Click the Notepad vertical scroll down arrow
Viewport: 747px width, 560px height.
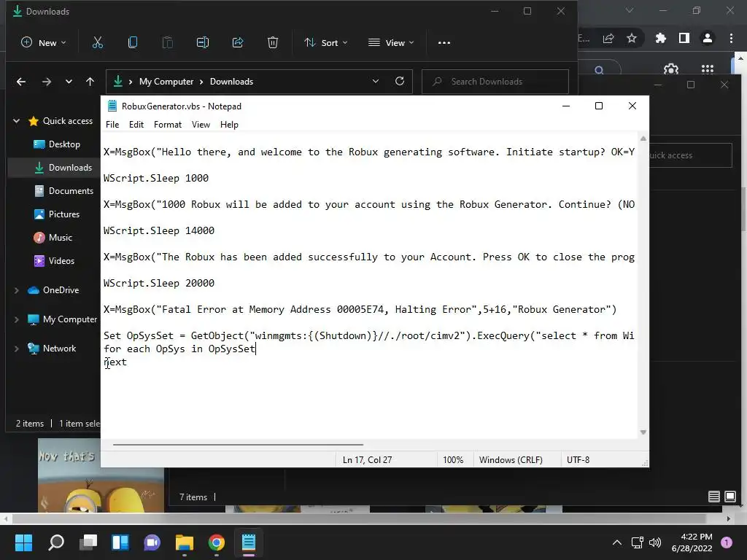pyautogui.click(x=643, y=432)
